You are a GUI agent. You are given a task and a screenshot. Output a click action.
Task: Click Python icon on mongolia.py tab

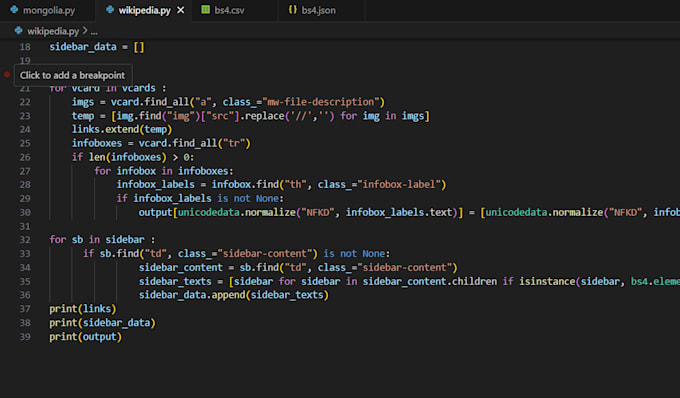[14, 10]
